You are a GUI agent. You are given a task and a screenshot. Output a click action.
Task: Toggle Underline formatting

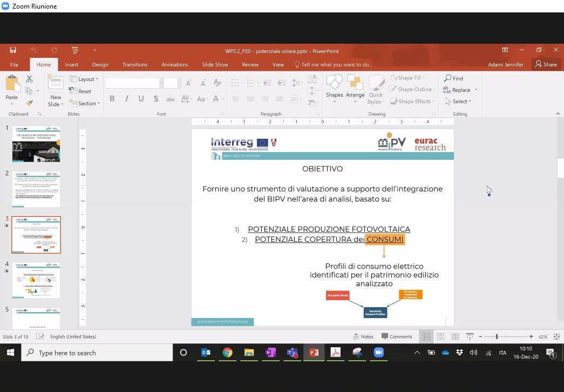coord(141,99)
